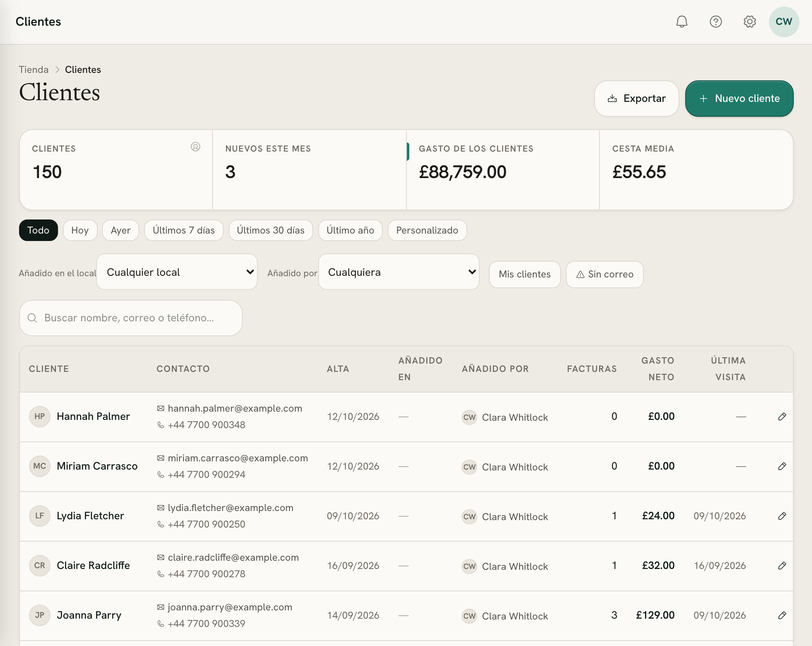The width and height of the screenshot is (812, 646).
Task: Toggle the Mis clientes filter
Action: coord(524,274)
